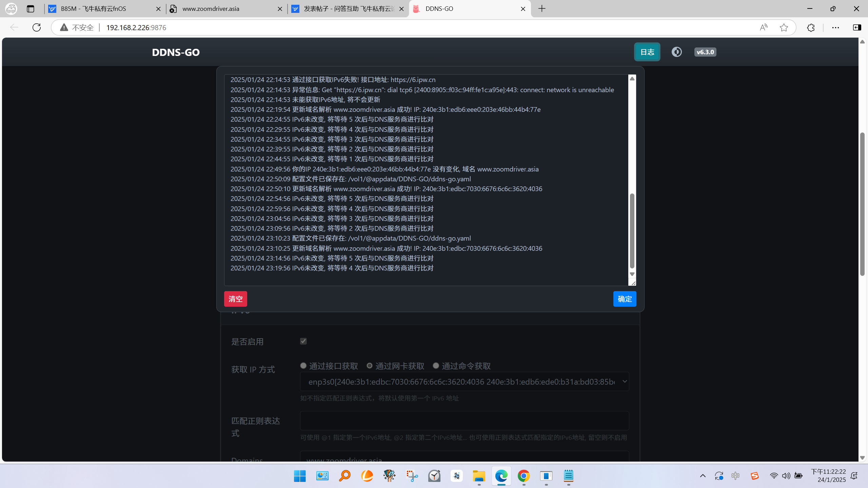Open the clock app in taskbar
This screenshot has width=868, height=488.
click(x=434, y=476)
